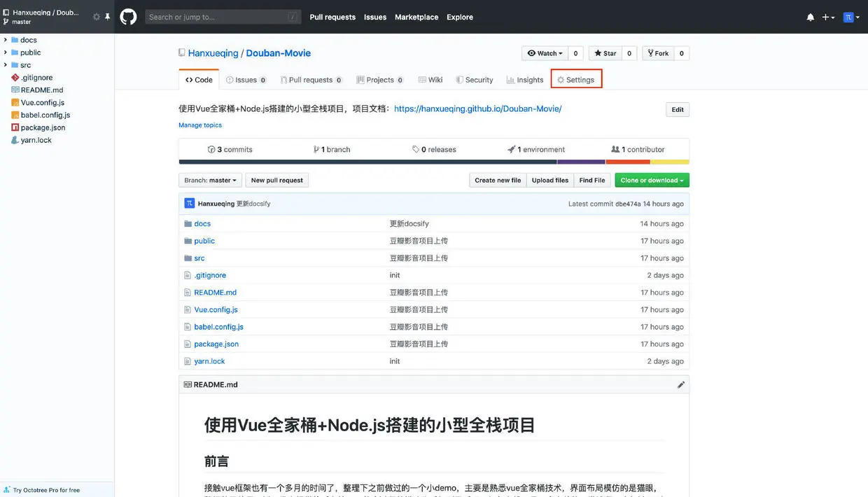Viewport: 868px width, 497px height.
Task: Open babel.config.js in file list
Action: click(x=219, y=327)
